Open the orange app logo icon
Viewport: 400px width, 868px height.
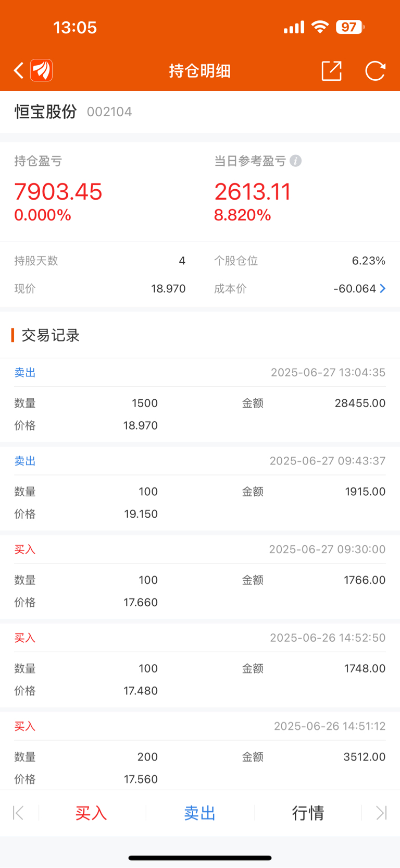42,70
